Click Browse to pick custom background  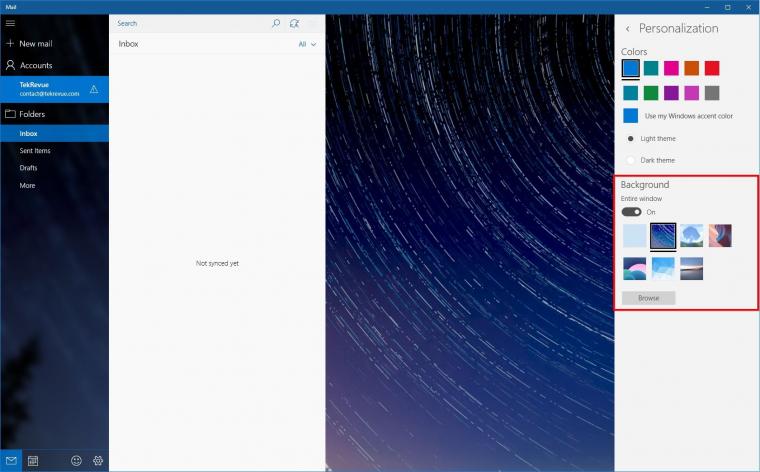[649, 298]
